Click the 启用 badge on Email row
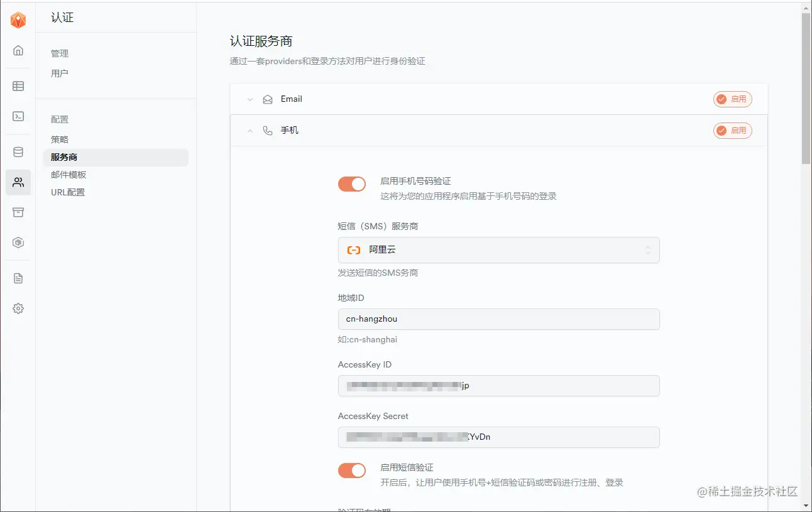812x512 pixels. click(732, 99)
